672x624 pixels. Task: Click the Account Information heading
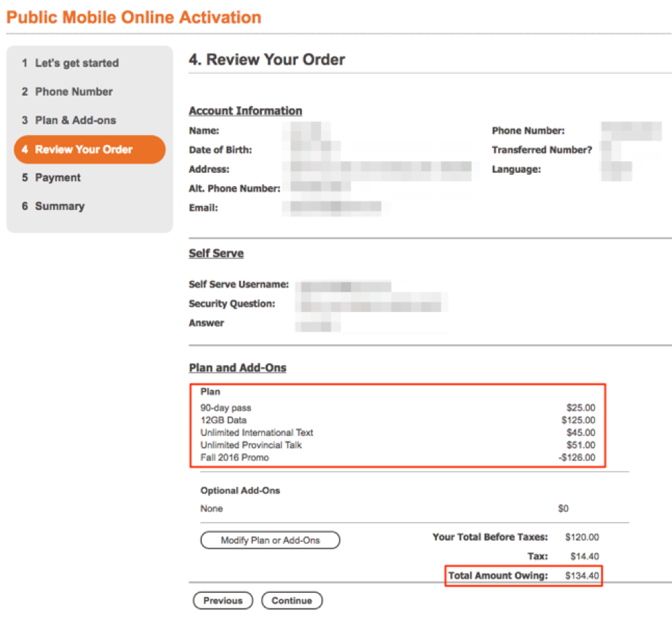(x=245, y=111)
